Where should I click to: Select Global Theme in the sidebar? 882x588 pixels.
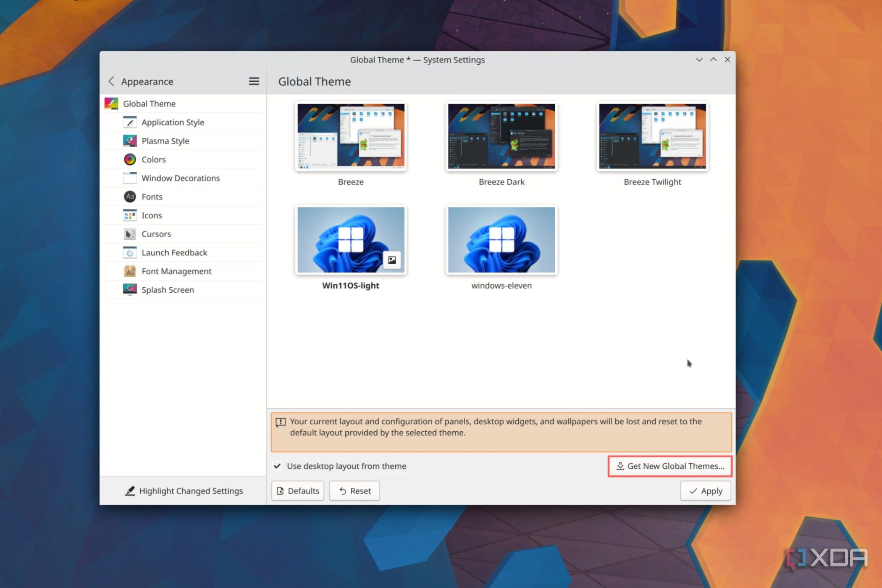(x=149, y=103)
